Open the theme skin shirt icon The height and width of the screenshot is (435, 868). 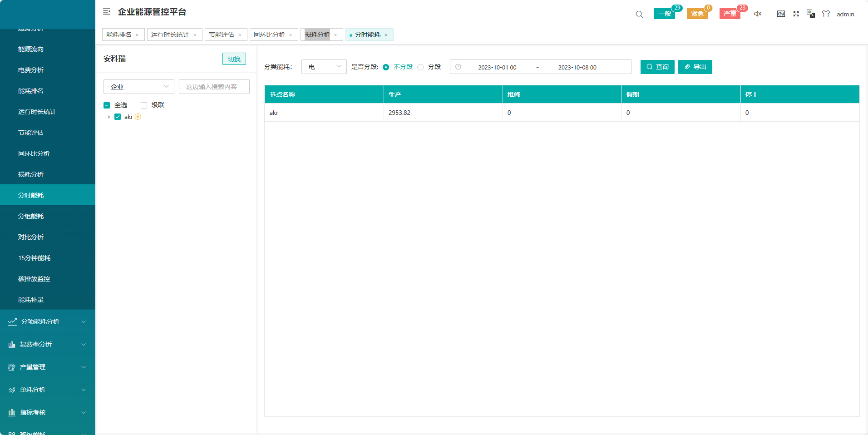826,14
